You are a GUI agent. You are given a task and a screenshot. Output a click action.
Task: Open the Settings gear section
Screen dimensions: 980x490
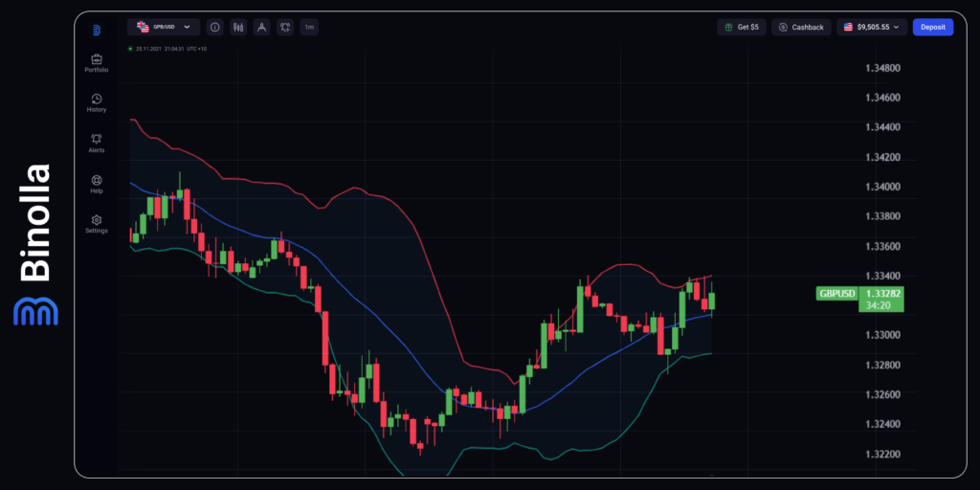(x=97, y=224)
